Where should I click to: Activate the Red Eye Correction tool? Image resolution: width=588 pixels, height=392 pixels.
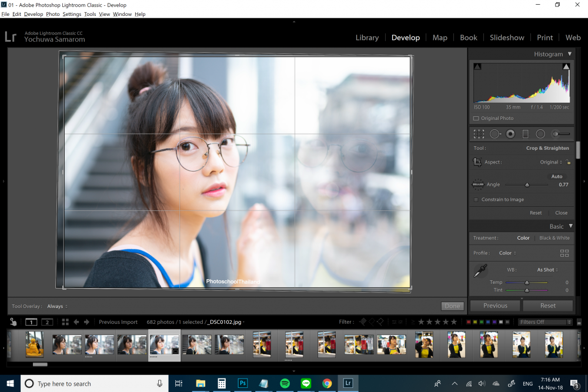(x=510, y=134)
